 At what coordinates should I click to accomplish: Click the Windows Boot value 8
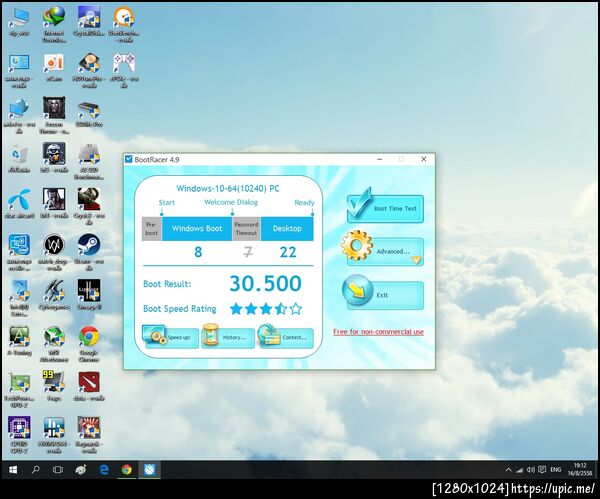(198, 252)
